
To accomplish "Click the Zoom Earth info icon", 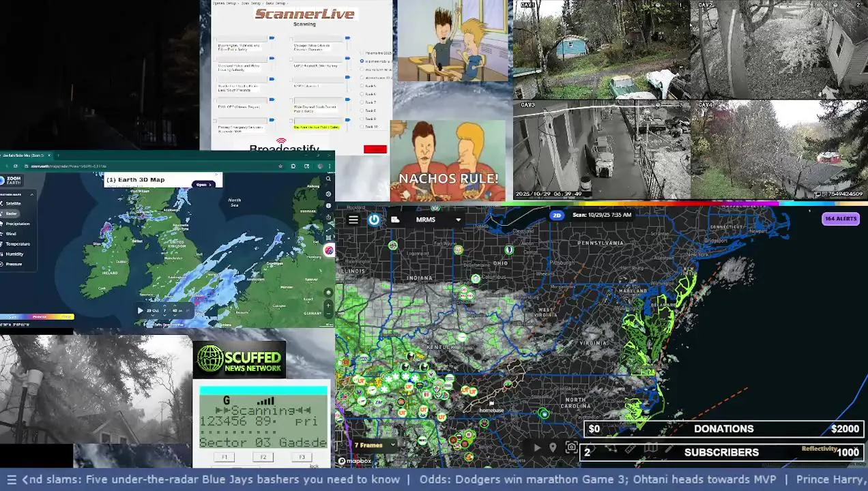I will pos(328,206).
